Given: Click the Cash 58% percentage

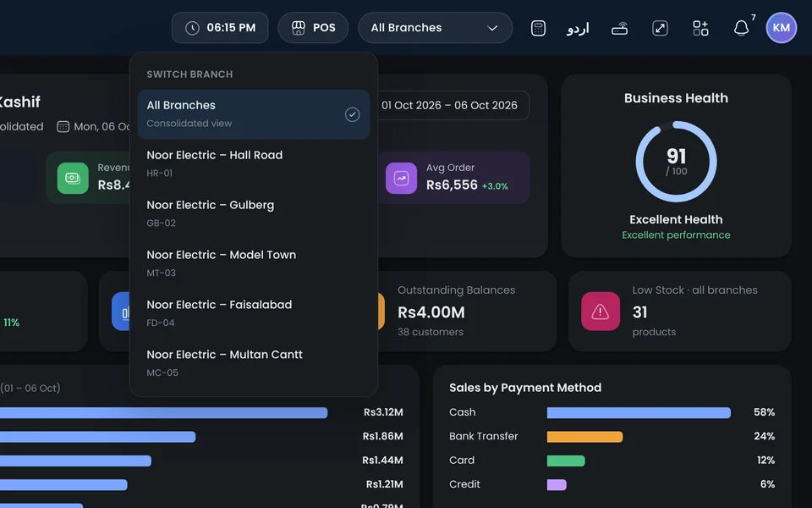Looking at the screenshot, I should (765, 412).
